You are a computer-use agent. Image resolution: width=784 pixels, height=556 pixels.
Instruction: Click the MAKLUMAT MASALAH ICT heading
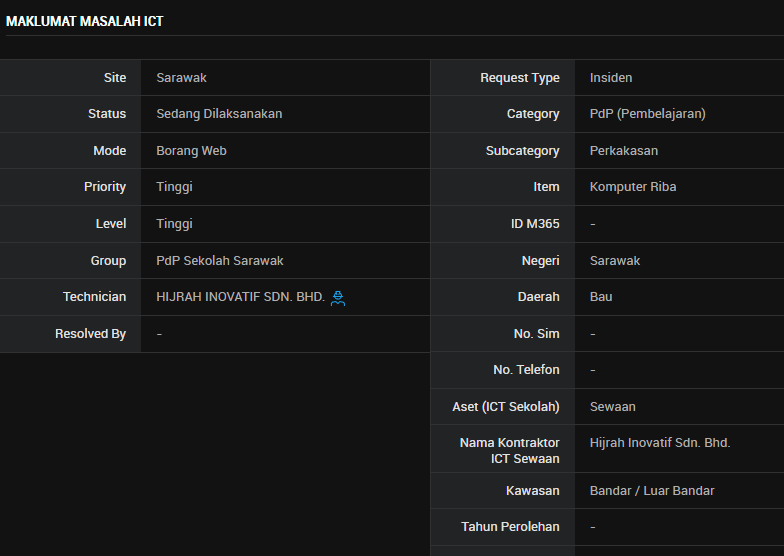[85, 21]
